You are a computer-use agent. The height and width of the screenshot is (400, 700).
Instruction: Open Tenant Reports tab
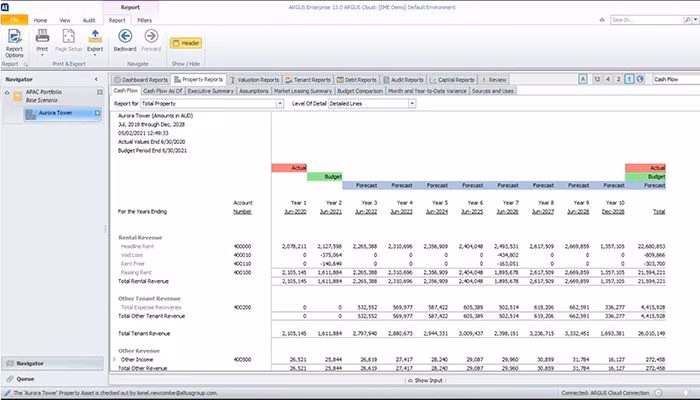(308, 79)
